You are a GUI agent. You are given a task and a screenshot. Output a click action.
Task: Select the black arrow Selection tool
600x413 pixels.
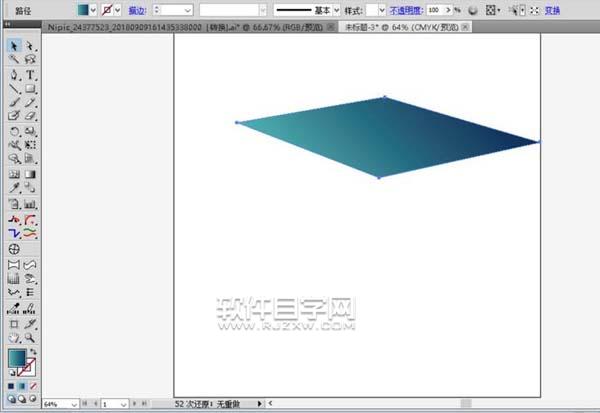(14, 46)
